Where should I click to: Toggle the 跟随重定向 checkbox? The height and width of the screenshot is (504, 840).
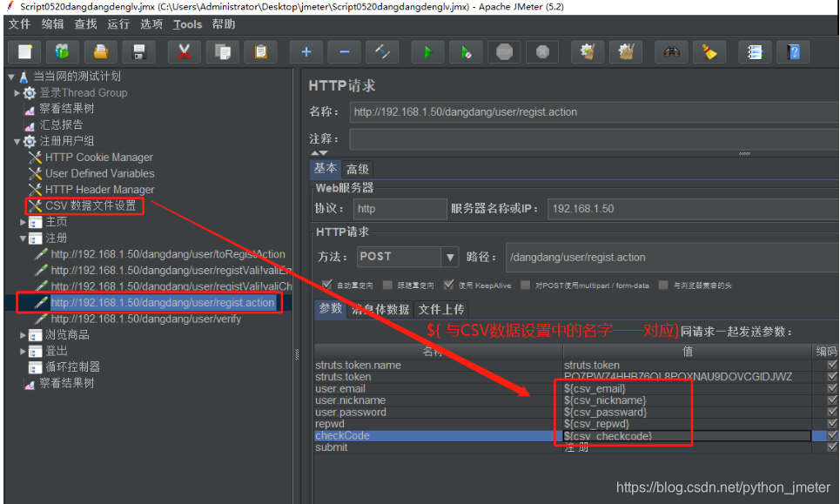tap(388, 285)
